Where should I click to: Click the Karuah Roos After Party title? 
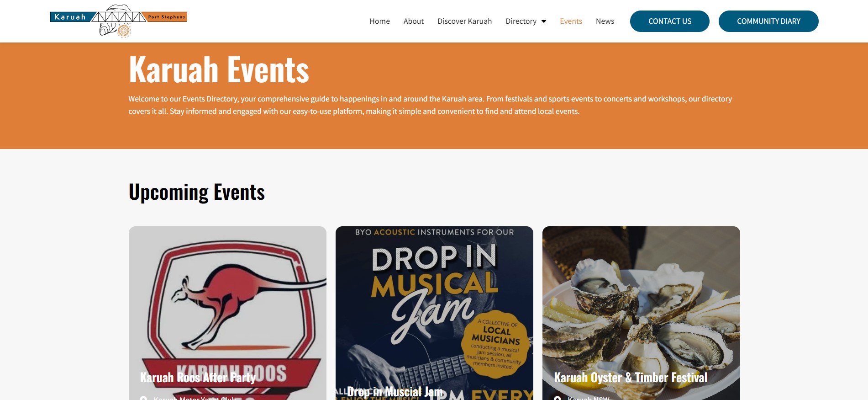(x=198, y=378)
